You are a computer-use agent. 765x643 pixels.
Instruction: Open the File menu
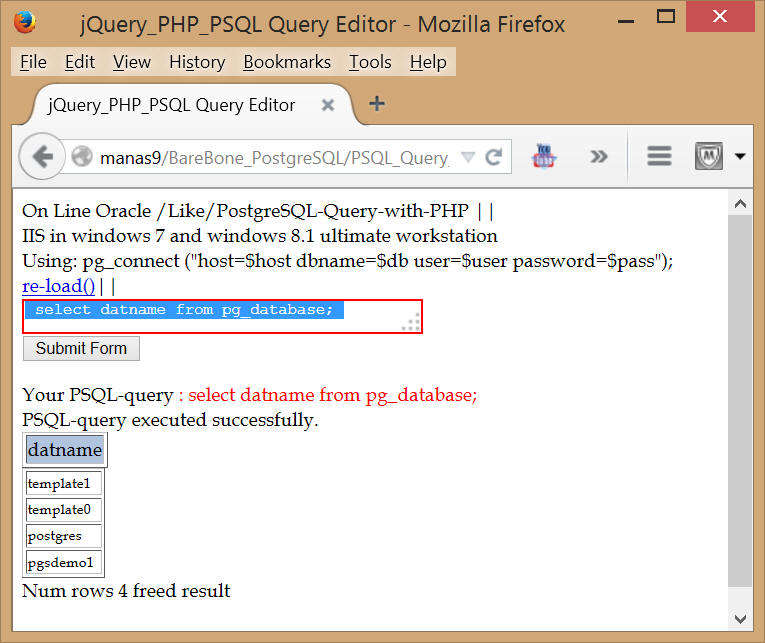pos(33,62)
